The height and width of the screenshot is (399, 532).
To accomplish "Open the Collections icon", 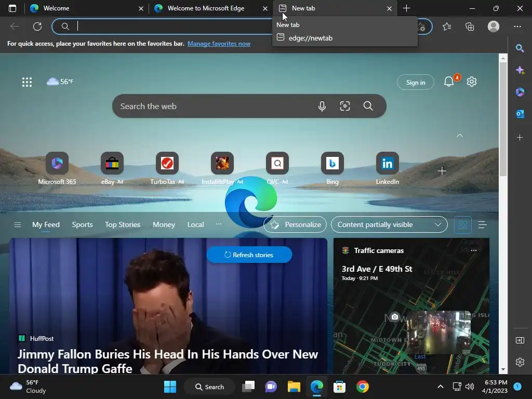I will 470,26.
